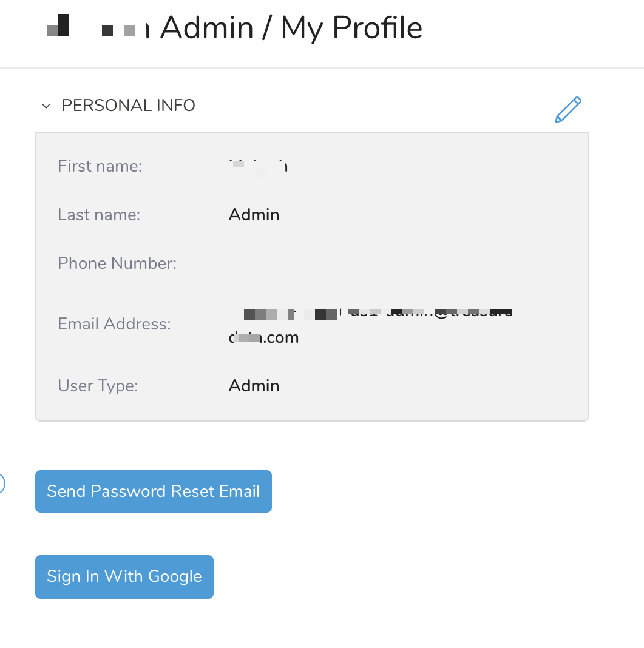The height and width of the screenshot is (648, 644).
Task: Click the User Type value "Admin"
Action: [254, 386]
